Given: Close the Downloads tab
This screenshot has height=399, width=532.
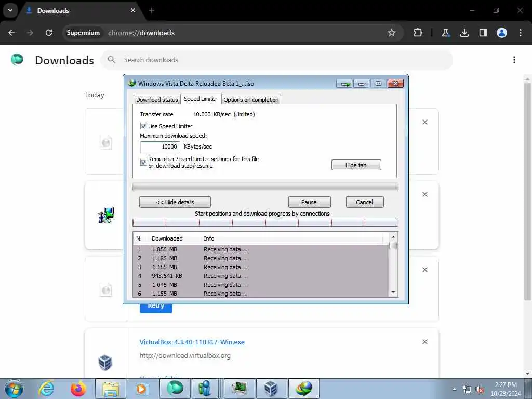Looking at the screenshot, I should pyautogui.click(x=133, y=10).
